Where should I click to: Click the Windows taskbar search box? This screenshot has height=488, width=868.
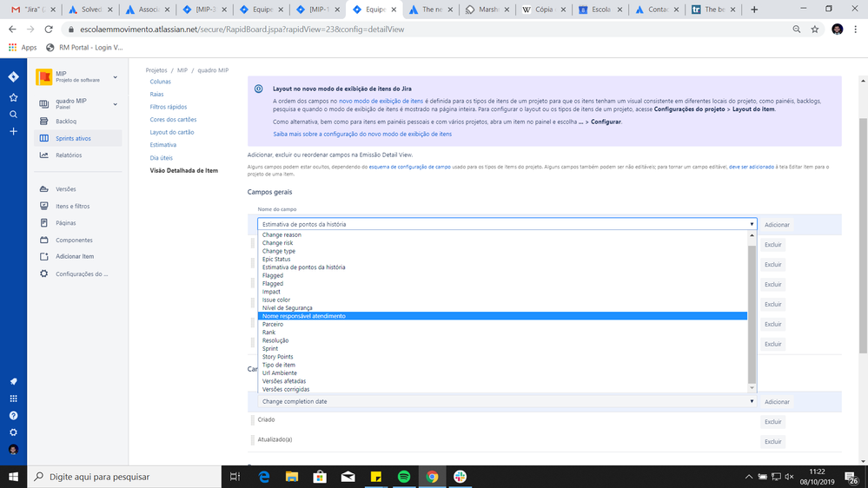click(124, 477)
